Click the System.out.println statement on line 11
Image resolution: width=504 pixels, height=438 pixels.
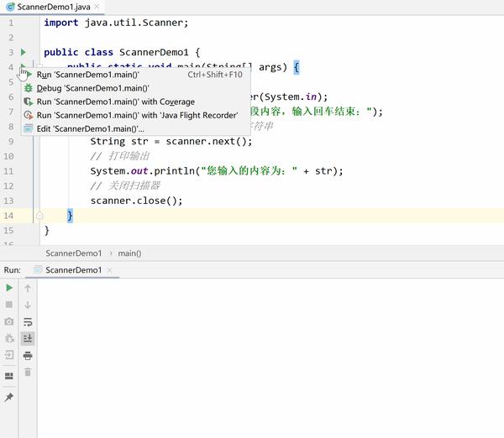coord(217,171)
